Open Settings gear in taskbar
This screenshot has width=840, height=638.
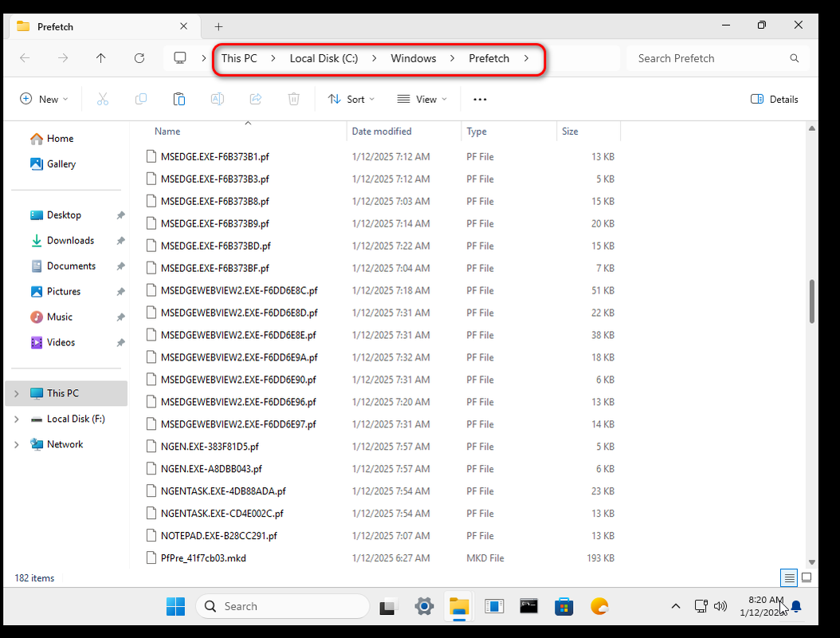click(x=424, y=606)
